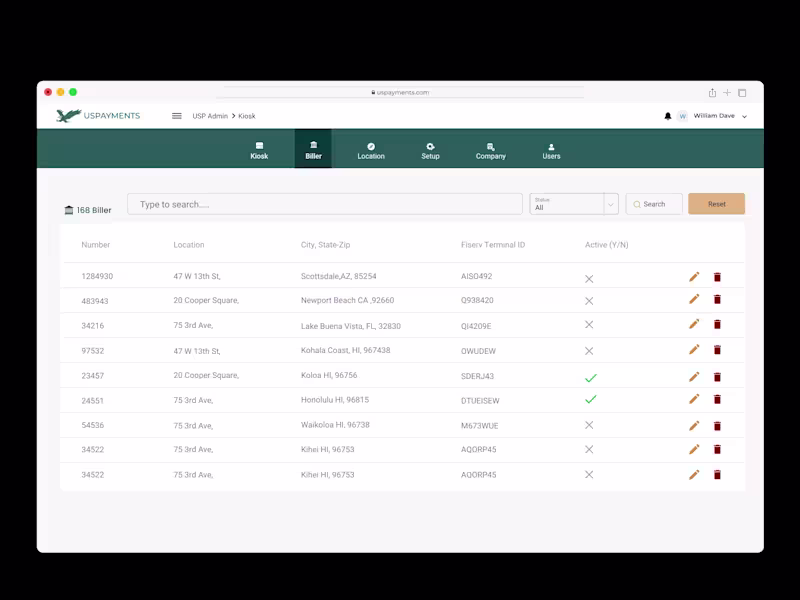
Task: Edit biller 483943 with pencil icon
Action: point(694,299)
